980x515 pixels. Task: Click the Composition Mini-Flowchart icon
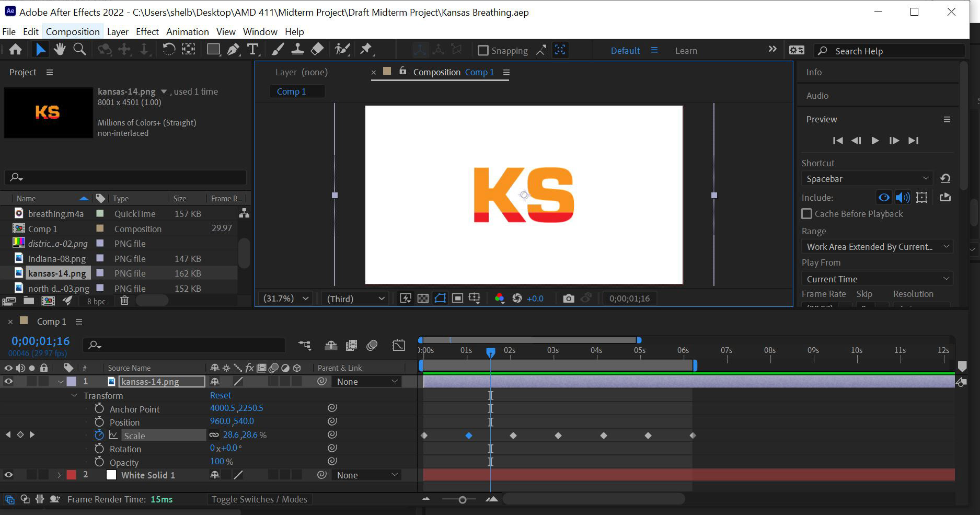tap(305, 345)
